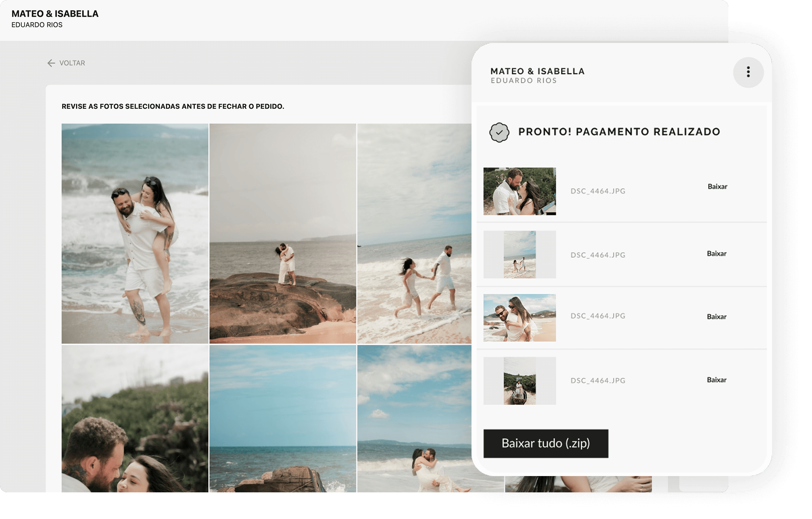
Task: Select the piggyback ride beach photo
Action: click(x=135, y=233)
